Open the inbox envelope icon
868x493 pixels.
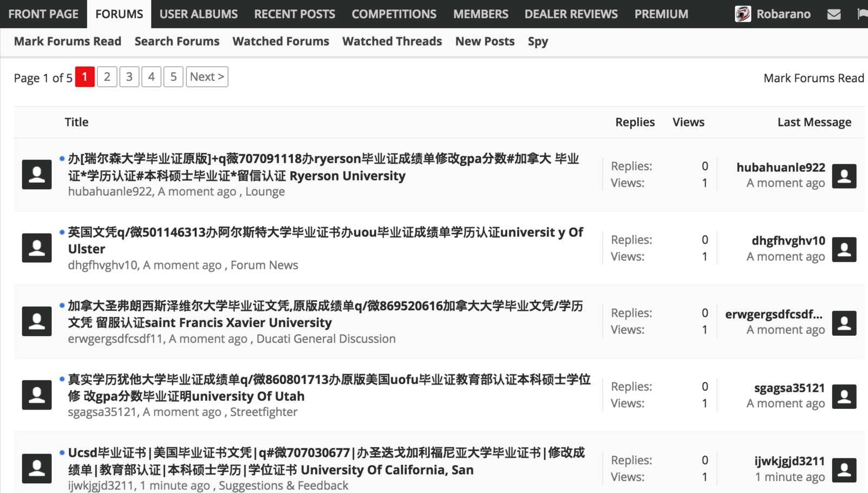click(834, 14)
